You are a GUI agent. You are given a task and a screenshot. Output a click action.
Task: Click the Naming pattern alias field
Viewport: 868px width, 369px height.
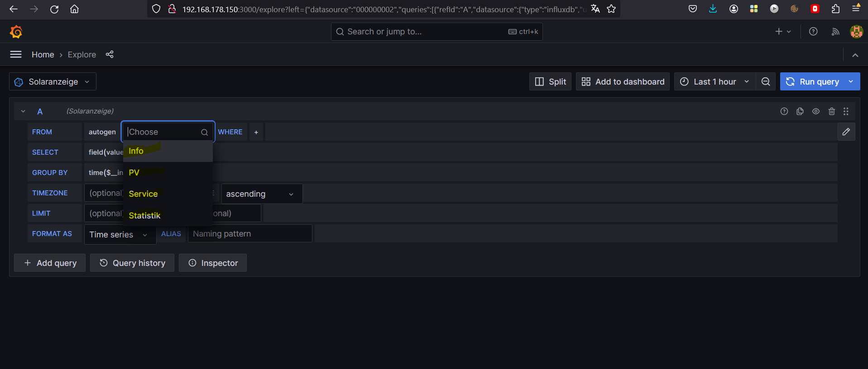[x=249, y=234]
